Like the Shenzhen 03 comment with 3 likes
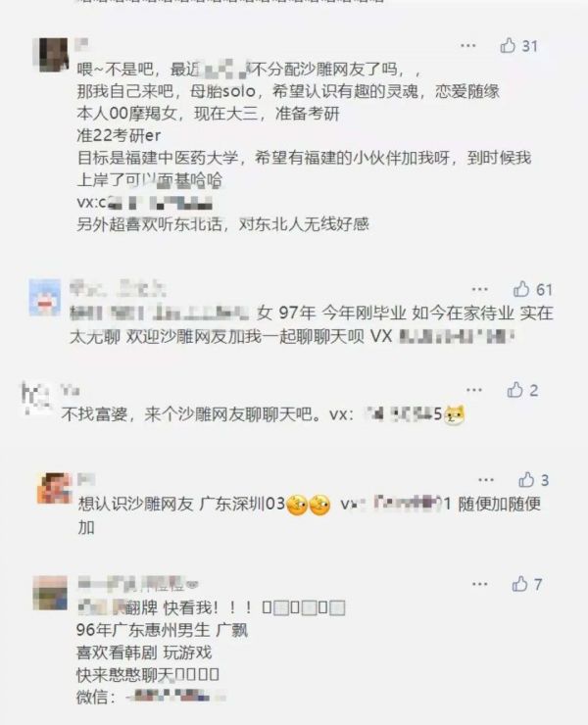Image resolution: width=588 pixels, height=725 pixels. pos(526,479)
